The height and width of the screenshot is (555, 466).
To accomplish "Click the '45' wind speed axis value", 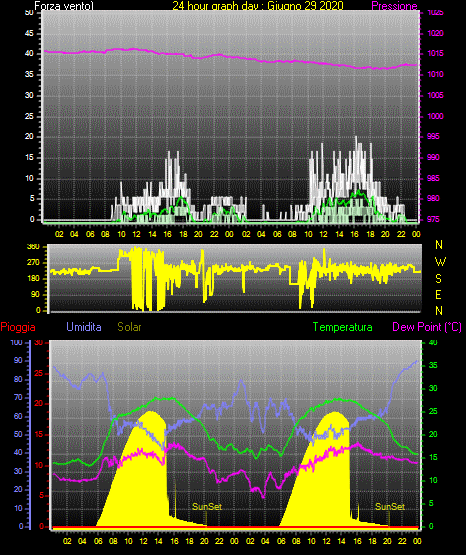I will 29,33.
